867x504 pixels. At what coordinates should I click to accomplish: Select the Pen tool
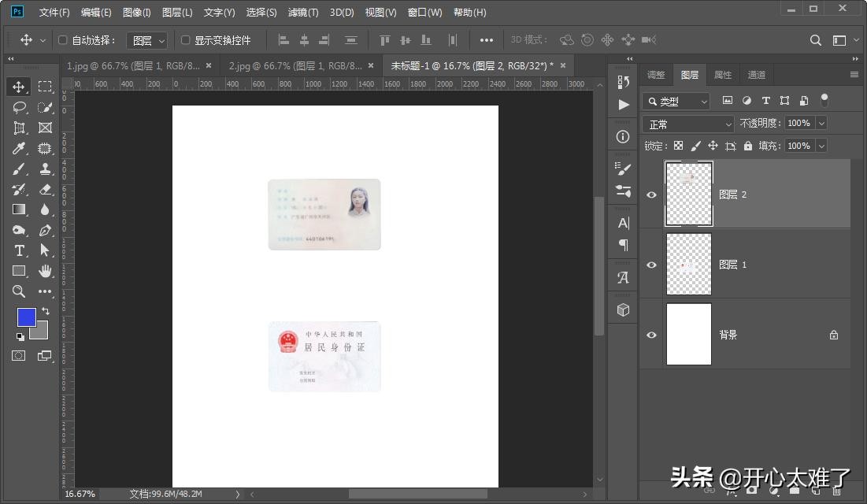tap(45, 230)
